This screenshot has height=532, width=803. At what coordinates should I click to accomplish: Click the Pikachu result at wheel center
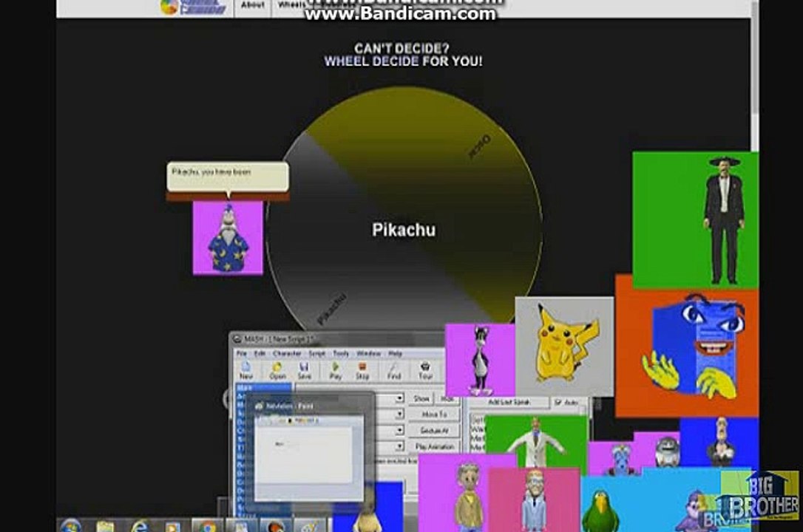pyautogui.click(x=404, y=230)
